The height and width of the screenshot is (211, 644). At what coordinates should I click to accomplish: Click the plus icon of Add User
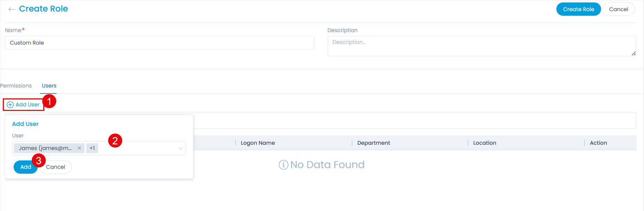pos(10,105)
